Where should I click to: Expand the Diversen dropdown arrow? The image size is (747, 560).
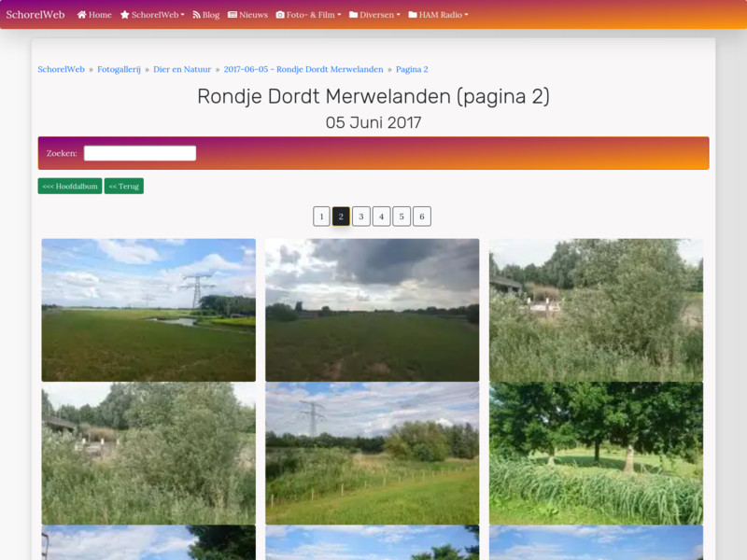[x=399, y=15]
